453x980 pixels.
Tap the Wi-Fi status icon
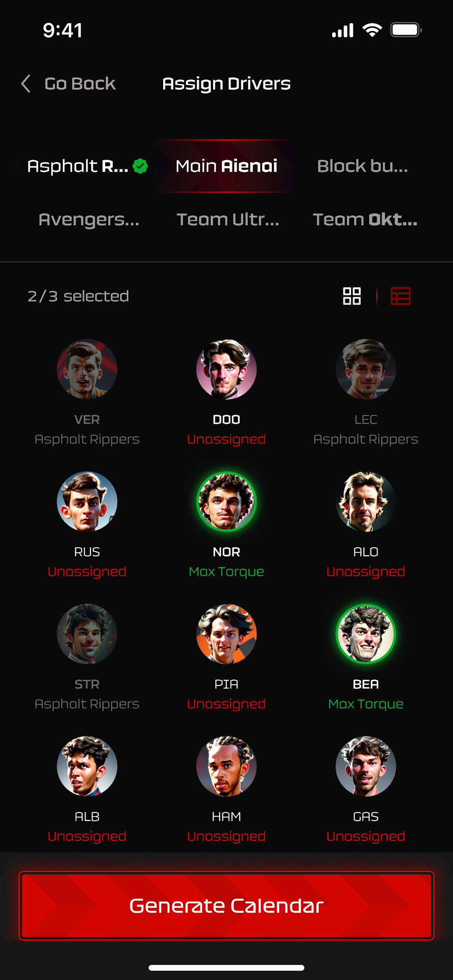(372, 30)
